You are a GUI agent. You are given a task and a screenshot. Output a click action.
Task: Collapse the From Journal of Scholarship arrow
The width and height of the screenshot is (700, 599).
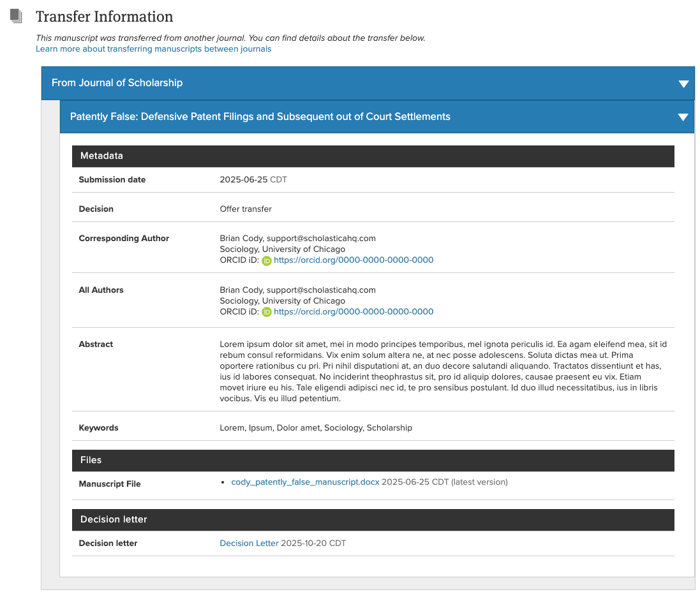pos(683,84)
